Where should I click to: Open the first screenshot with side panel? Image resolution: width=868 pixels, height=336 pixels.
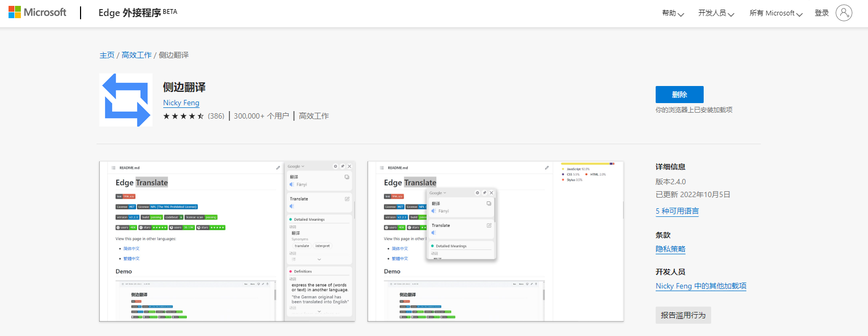227,241
